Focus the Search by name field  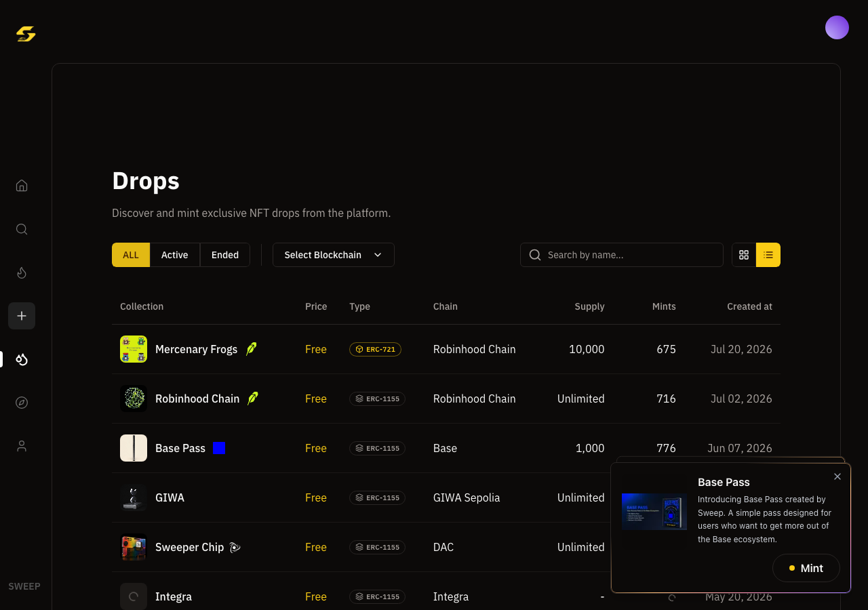coord(622,255)
